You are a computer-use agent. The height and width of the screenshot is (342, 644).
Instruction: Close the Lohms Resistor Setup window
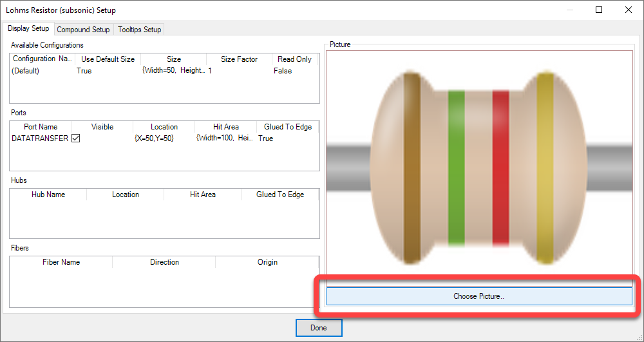[629, 10]
